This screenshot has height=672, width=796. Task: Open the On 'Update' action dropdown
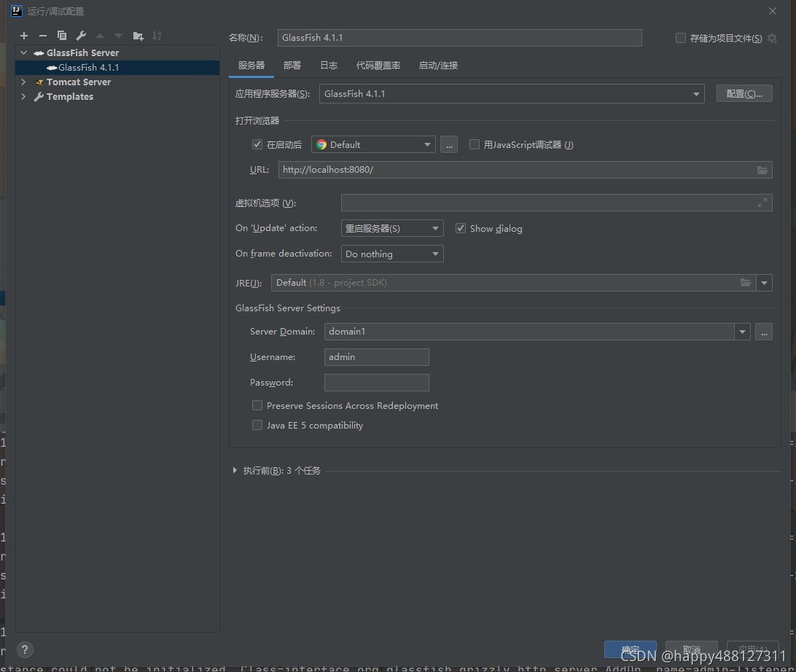(x=392, y=228)
